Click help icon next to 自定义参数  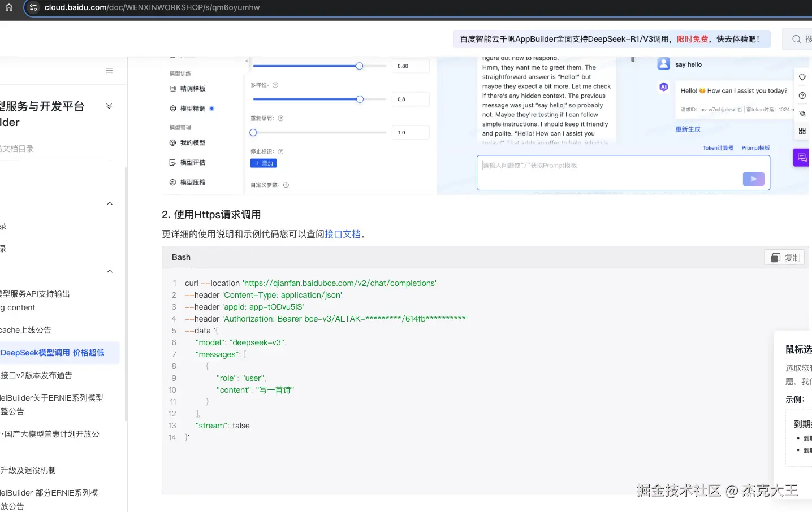[286, 185]
